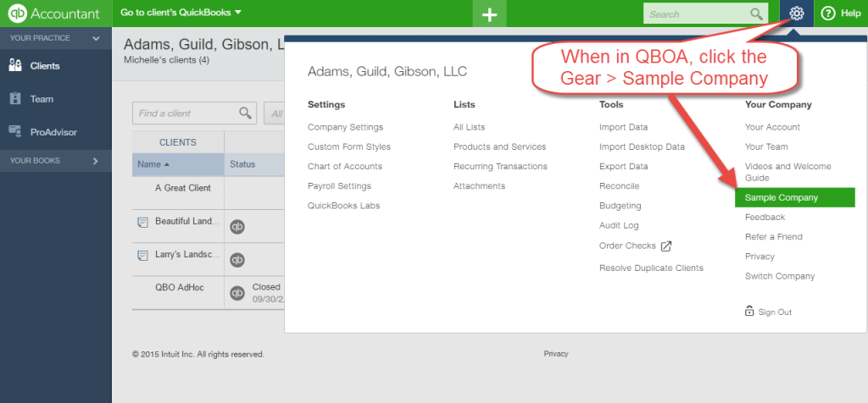
Task: Expand the YOUR BOOKS section
Action: [x=56, y=161]
